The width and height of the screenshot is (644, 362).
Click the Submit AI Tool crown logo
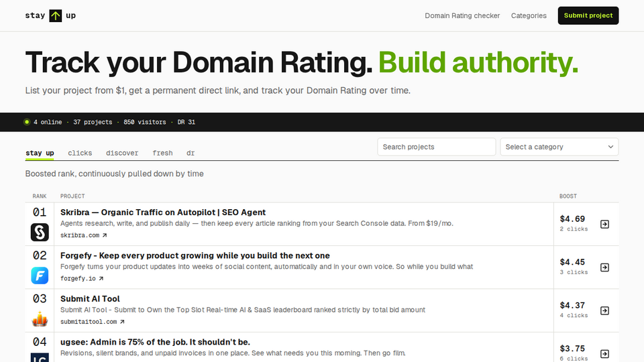pyautogui.click(x=40, y=319)
